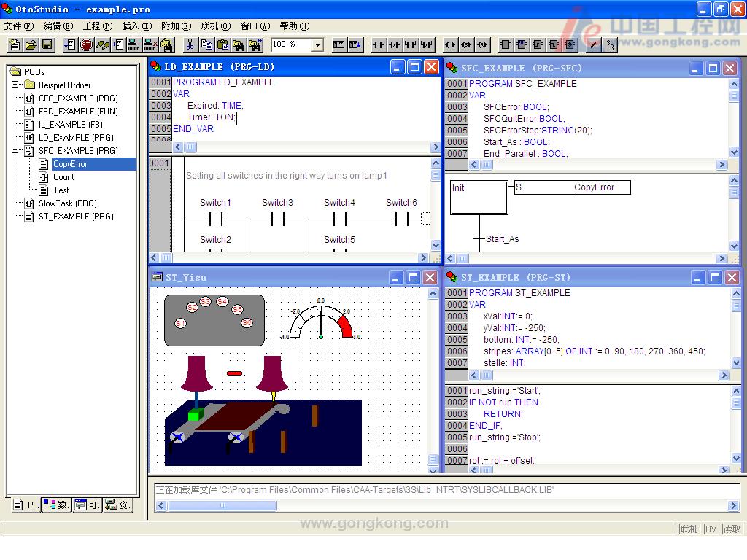This screenshot has width=747, height=560.
Task: Select LD_EXAMPLE (PRG) in the POU tree
Action: point(75,138)
